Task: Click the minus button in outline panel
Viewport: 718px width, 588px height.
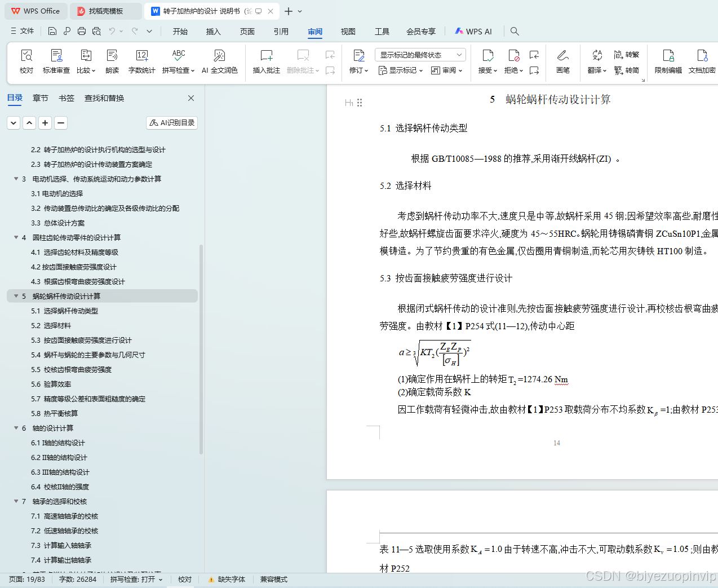Action: [x=61, y=122]
